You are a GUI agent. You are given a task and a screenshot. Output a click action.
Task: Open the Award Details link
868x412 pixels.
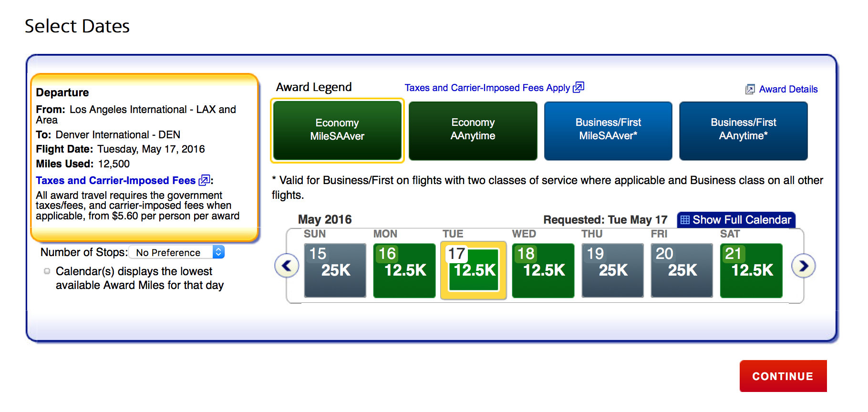(x=788, y=89)
